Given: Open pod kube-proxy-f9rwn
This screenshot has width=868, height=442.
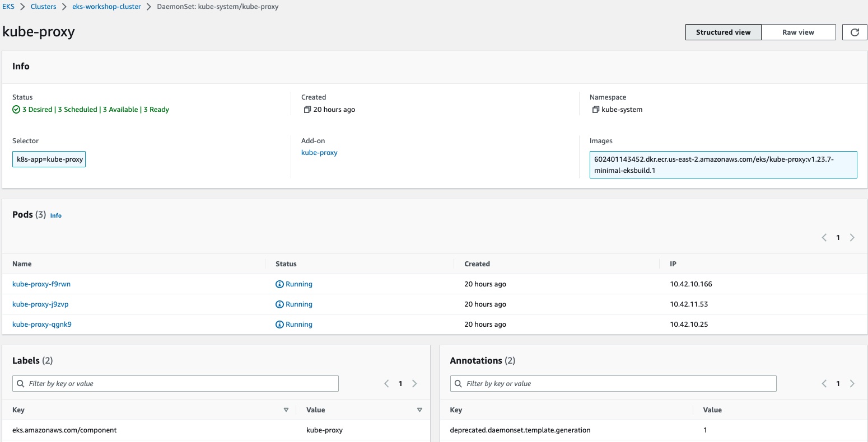Looking at the screenshot, I should [41, 284].
